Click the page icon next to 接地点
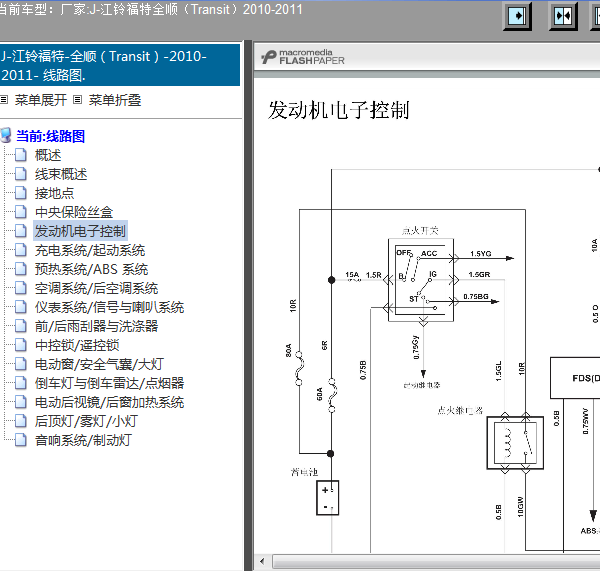Viewport: 600px width, 571px height. 21,193
